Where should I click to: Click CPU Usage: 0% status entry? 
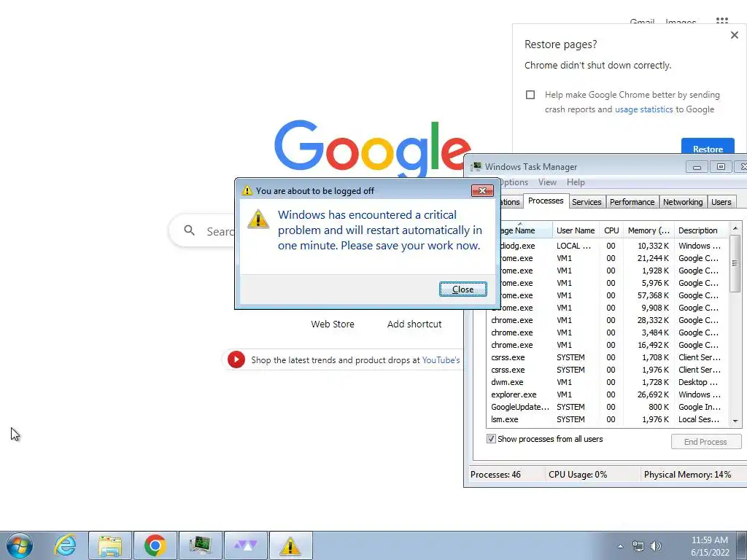pos(578,475)
